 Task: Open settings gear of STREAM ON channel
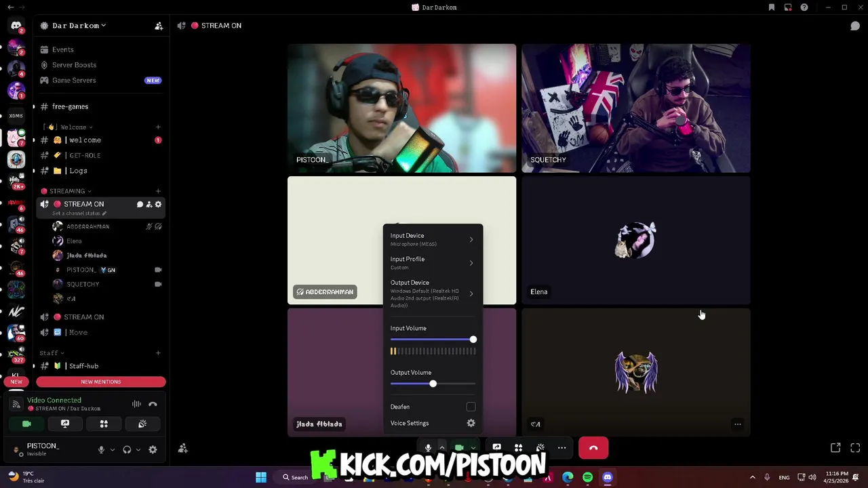click(x=159, y=204)
